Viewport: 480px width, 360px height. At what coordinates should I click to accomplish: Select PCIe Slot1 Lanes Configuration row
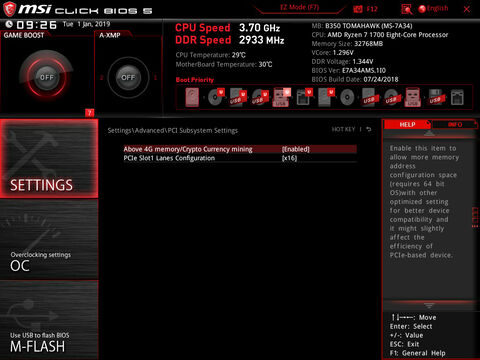tap(240, 158)
